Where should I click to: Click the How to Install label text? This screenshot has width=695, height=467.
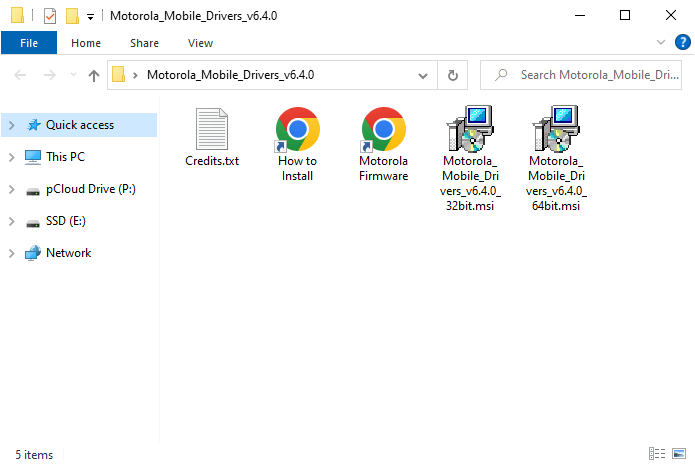(x=297, y=168)
